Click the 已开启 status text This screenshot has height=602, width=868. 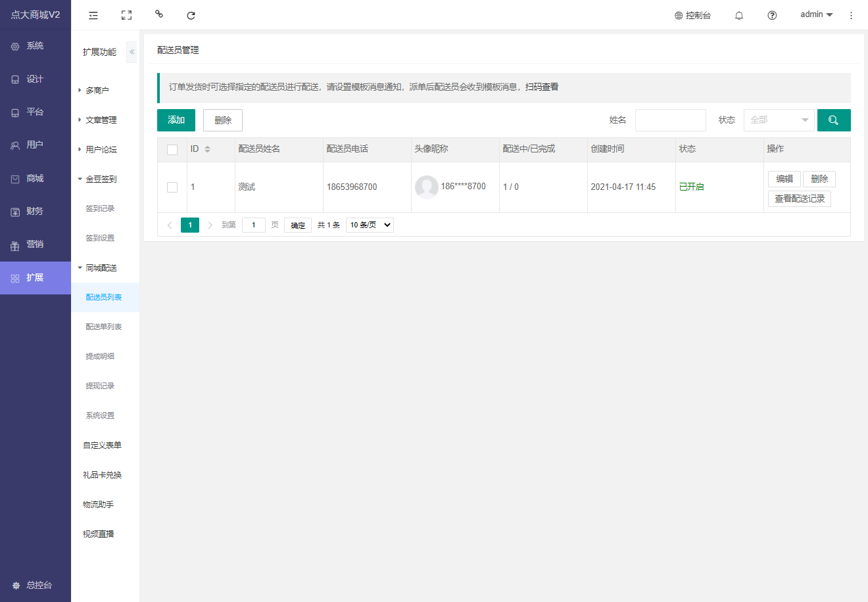pos(692,187)
